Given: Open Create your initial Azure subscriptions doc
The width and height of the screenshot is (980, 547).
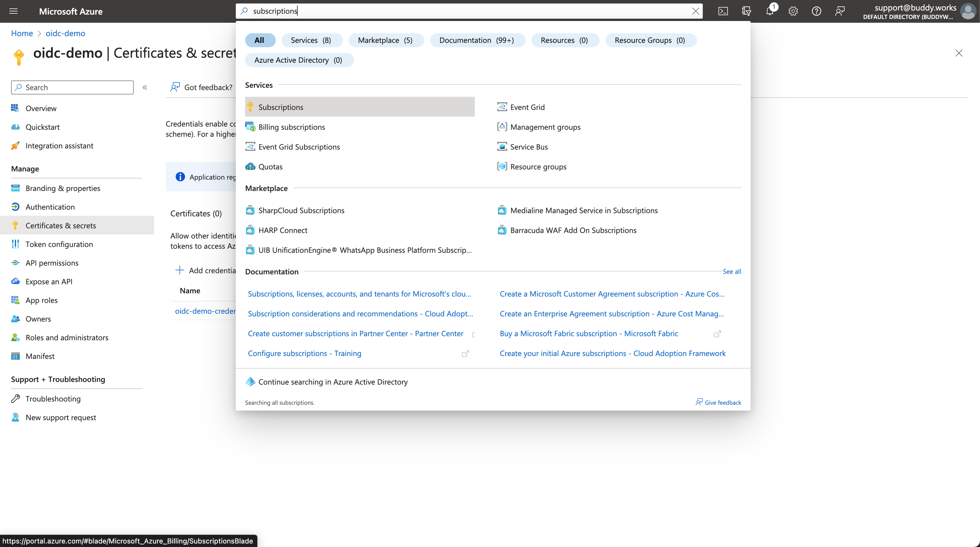Looking at the screenshot, I should tap(613, 353).
